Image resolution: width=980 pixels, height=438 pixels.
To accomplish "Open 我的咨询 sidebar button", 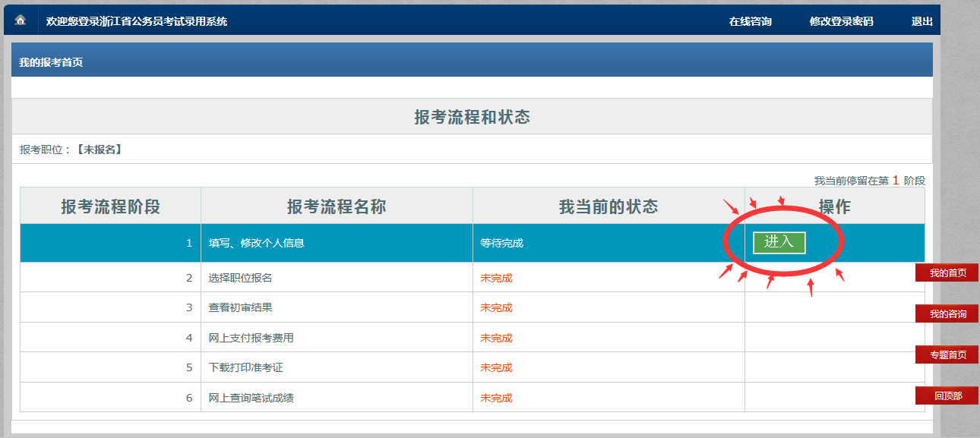I will point(945,314).
